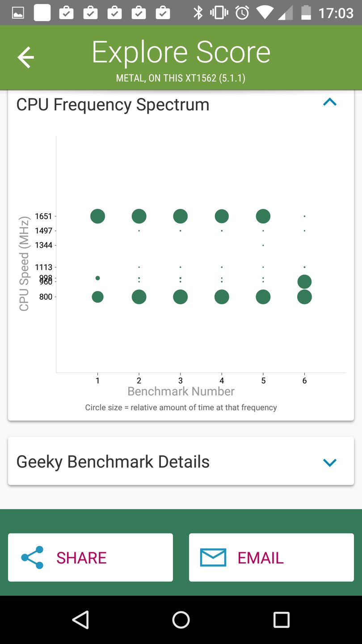This screenshot has width=362, height=644.
Task: Tap the 800 MHz circle for benchmark 3
Action: 181,297
